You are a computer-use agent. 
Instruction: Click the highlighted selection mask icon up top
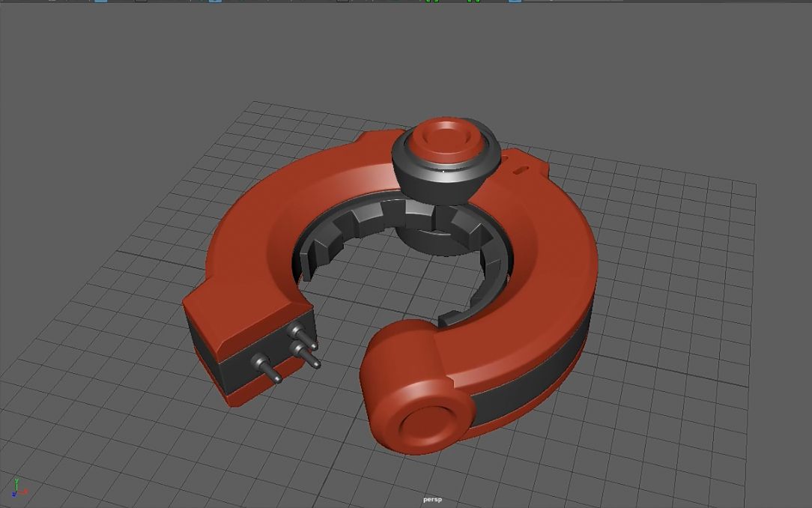point(215,3)
